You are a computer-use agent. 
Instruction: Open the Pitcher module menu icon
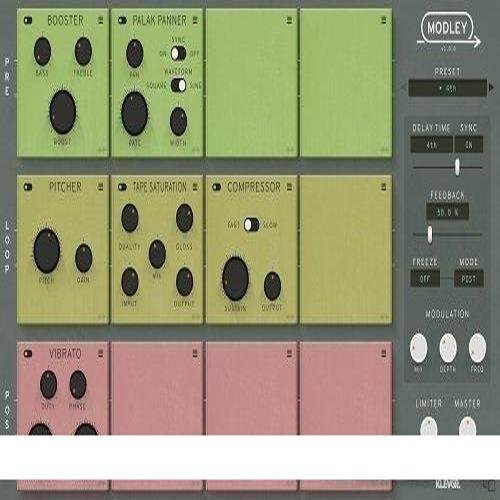point(100,187)
